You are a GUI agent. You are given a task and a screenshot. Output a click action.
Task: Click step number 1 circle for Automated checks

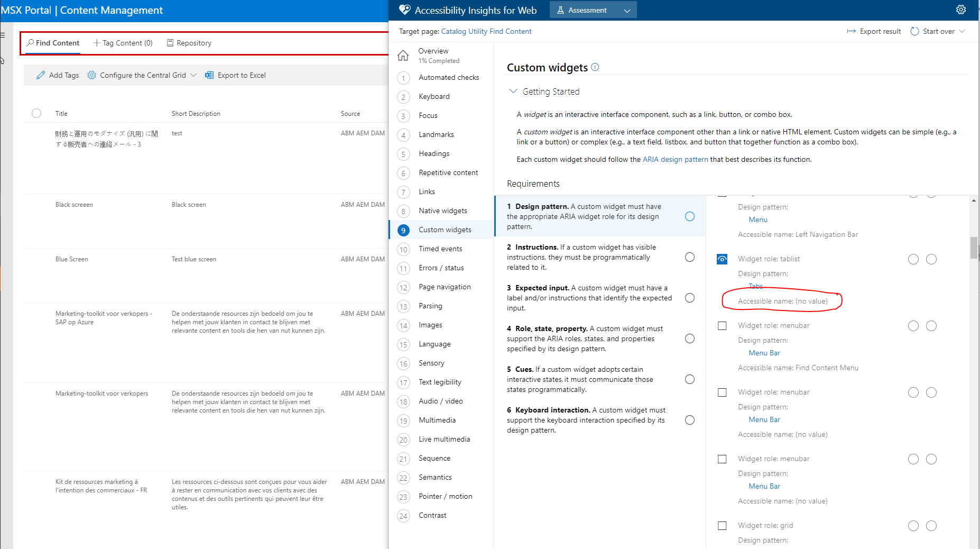(403, 78)
